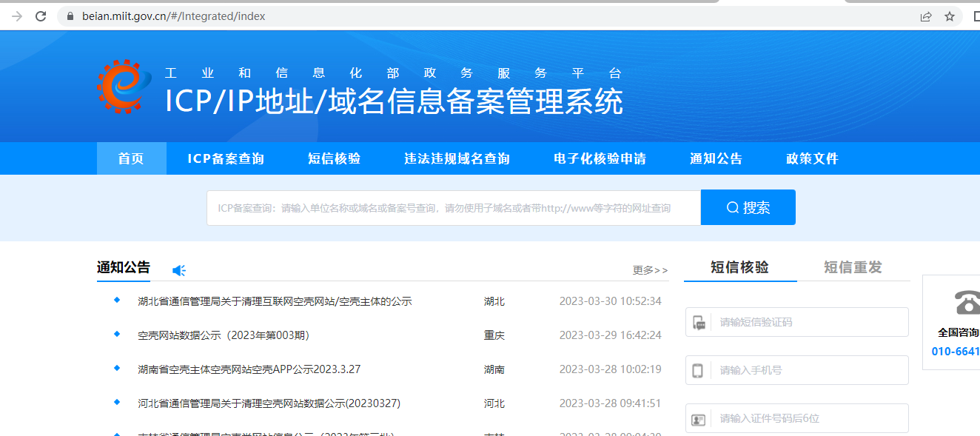This screenshot has height=436, width=980.
Task: Open 河北省通信管理局关于清理空壳网站数据公示 notice
Action: (x=269, y=403)
